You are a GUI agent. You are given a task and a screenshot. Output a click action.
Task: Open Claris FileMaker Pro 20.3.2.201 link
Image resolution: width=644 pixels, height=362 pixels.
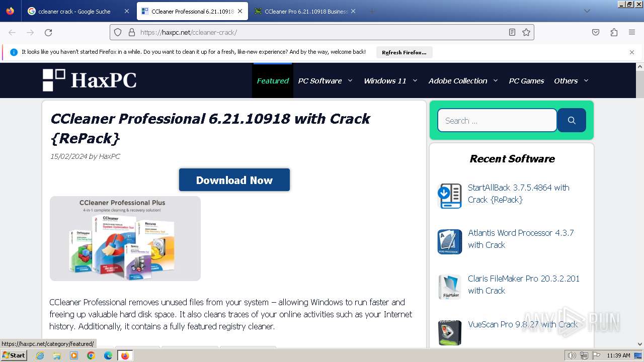(524, 285)
